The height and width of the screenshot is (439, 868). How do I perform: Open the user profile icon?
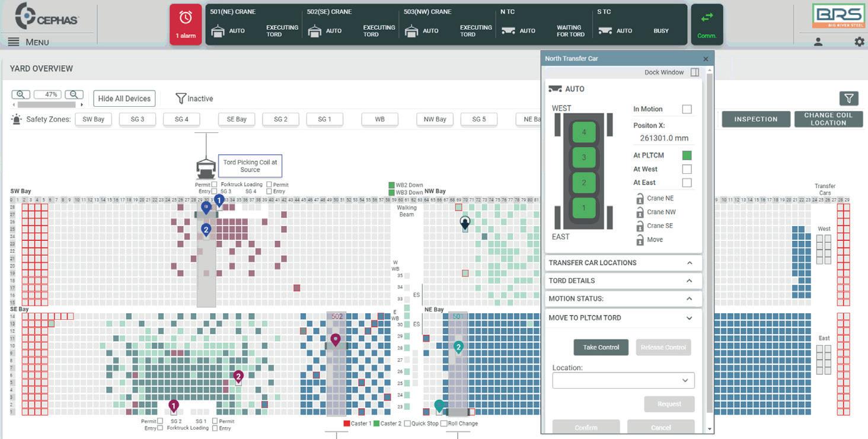(x=818, y=42)
